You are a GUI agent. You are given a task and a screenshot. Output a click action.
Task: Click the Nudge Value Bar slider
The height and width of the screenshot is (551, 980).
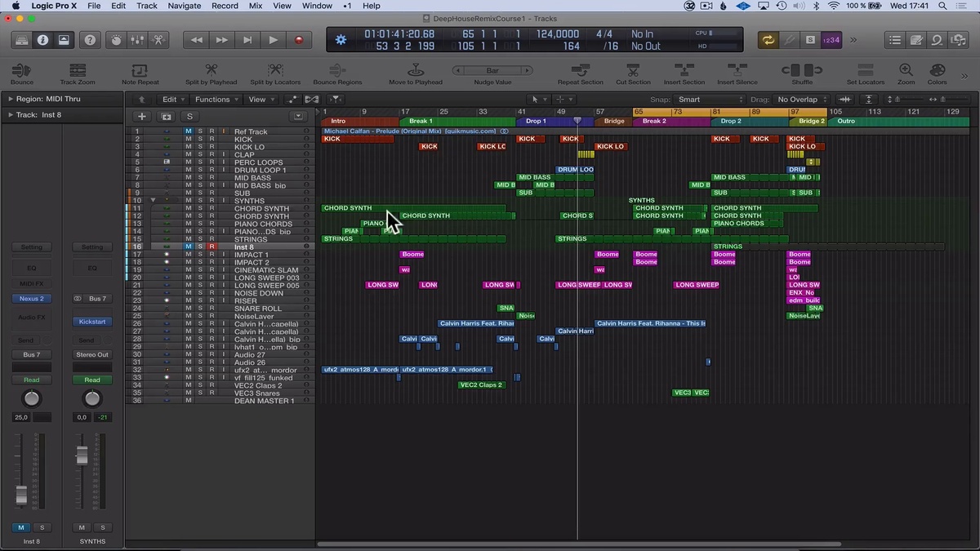(x=492, y=71)
